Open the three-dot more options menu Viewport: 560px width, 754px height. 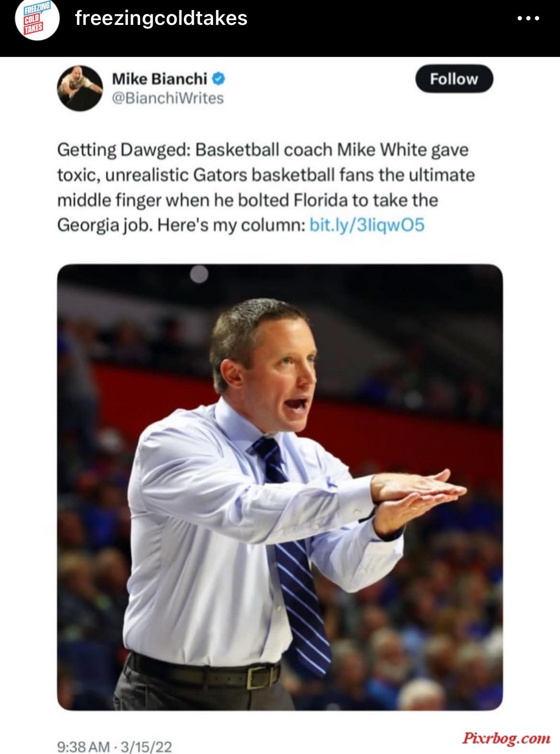point(529,19)
